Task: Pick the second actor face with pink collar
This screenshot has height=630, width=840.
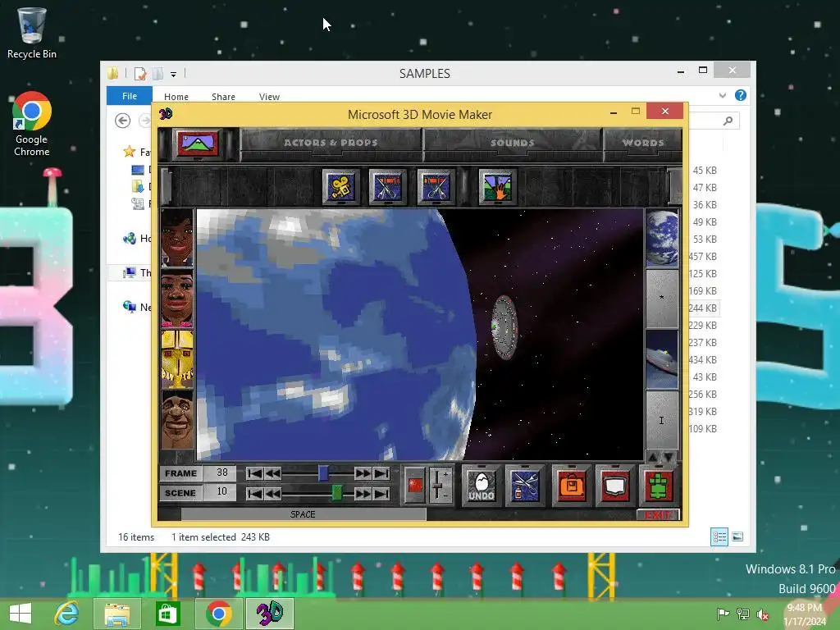Action: pos(177,299)
